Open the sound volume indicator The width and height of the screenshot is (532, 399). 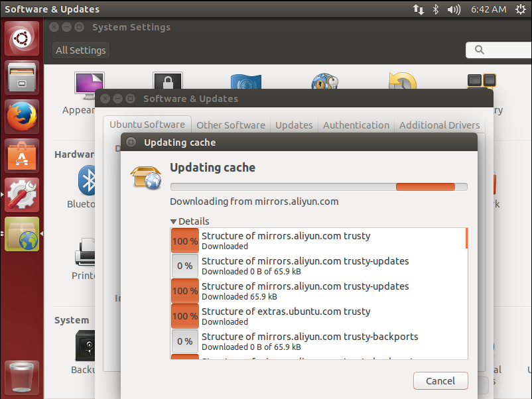point(454,9)
